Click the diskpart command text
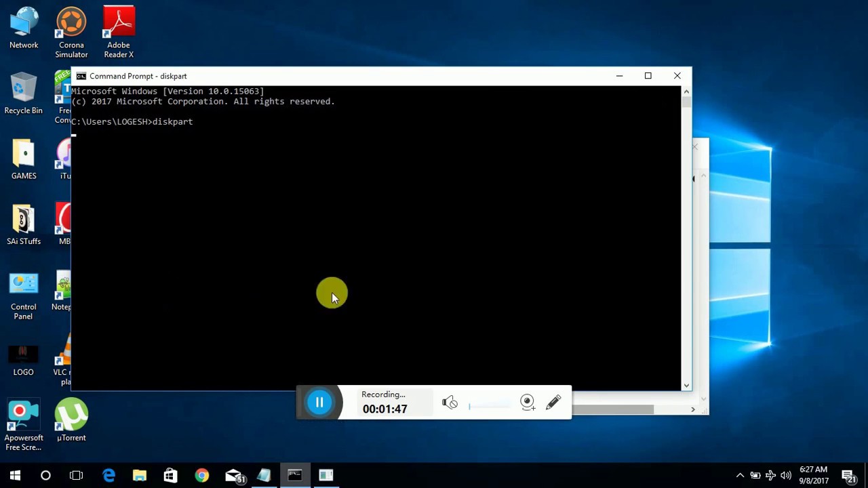Viewport: 868px width, 488px height. [172, 121]
